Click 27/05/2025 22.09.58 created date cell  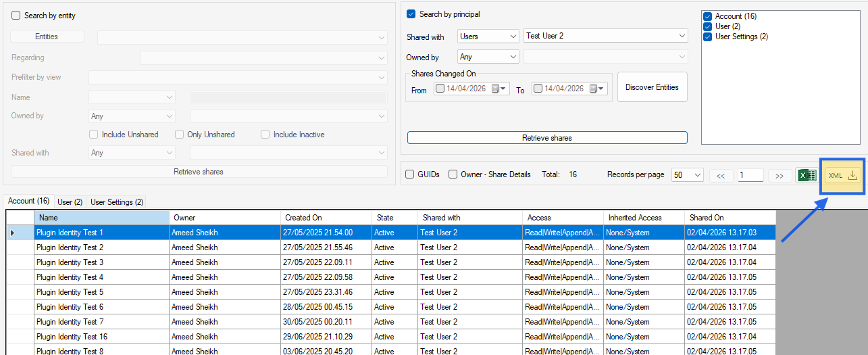tap(326, 277)
